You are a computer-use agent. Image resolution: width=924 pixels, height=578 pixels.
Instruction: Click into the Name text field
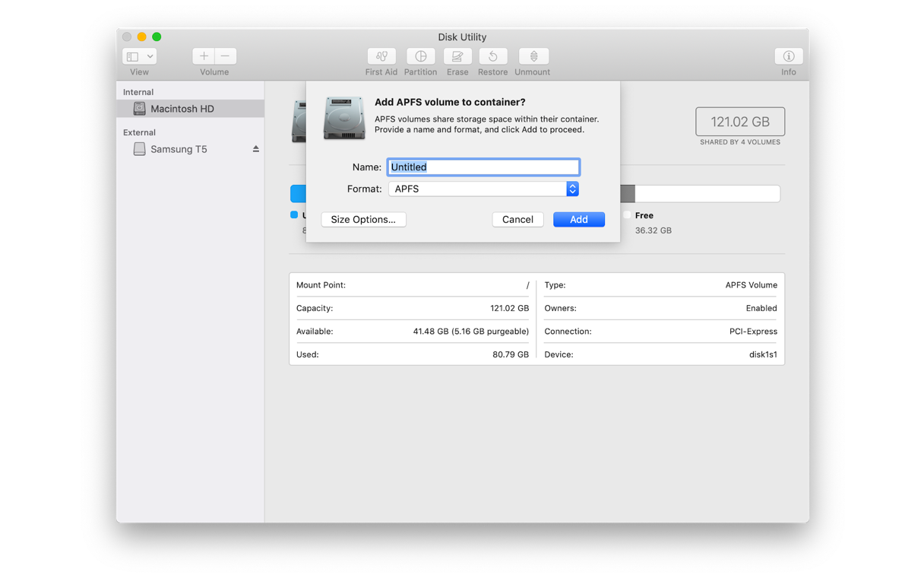(483, 167)
